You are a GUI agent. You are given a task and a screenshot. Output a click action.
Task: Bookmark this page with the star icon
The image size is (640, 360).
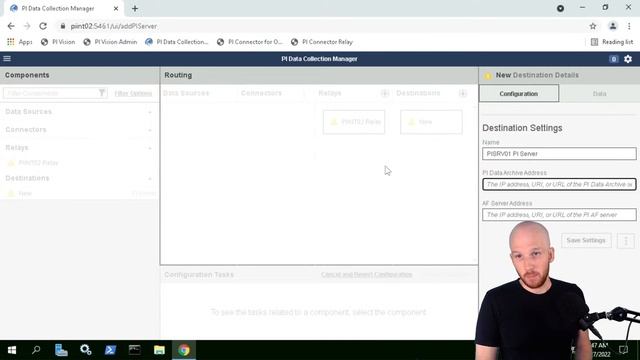tap(593, 26)
